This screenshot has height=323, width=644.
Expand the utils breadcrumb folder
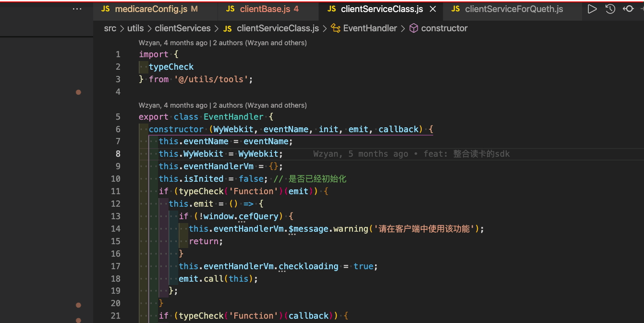coord(135,28)
